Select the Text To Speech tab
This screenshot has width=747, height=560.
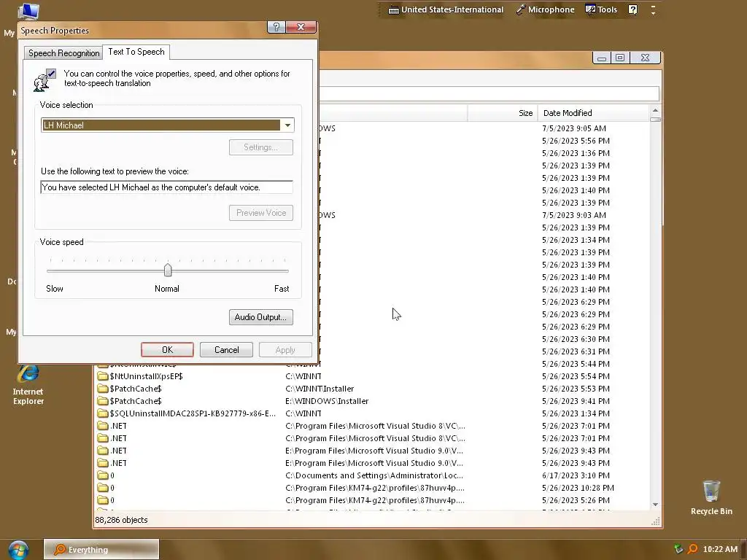(136, 52)
